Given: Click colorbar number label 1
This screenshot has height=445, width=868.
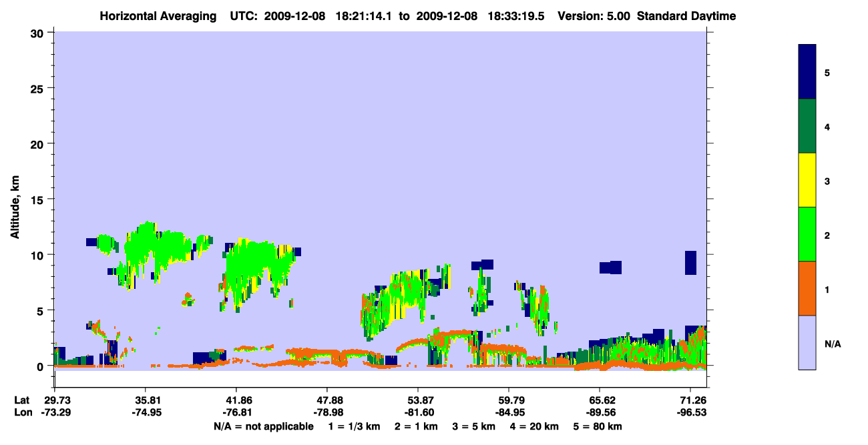Looking at the screenshot, I should coord(827,289).
